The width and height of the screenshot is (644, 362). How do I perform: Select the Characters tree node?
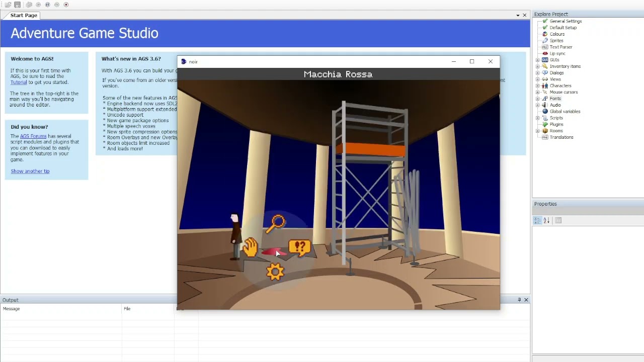[560, 86]
